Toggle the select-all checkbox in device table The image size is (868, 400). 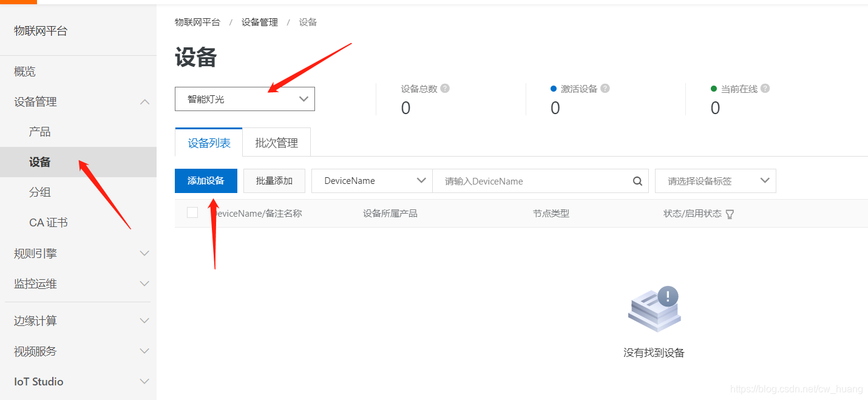pos(192,213)
